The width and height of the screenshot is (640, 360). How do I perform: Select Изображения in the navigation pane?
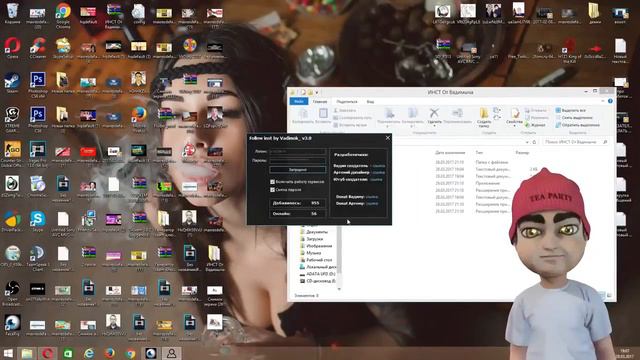coord(318,246)
